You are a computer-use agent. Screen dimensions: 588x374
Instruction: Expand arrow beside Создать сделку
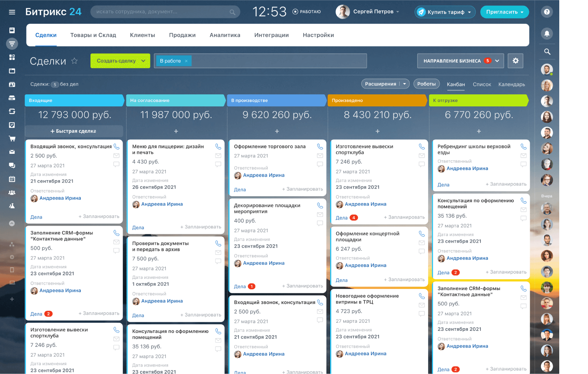[x=143, y=61]
